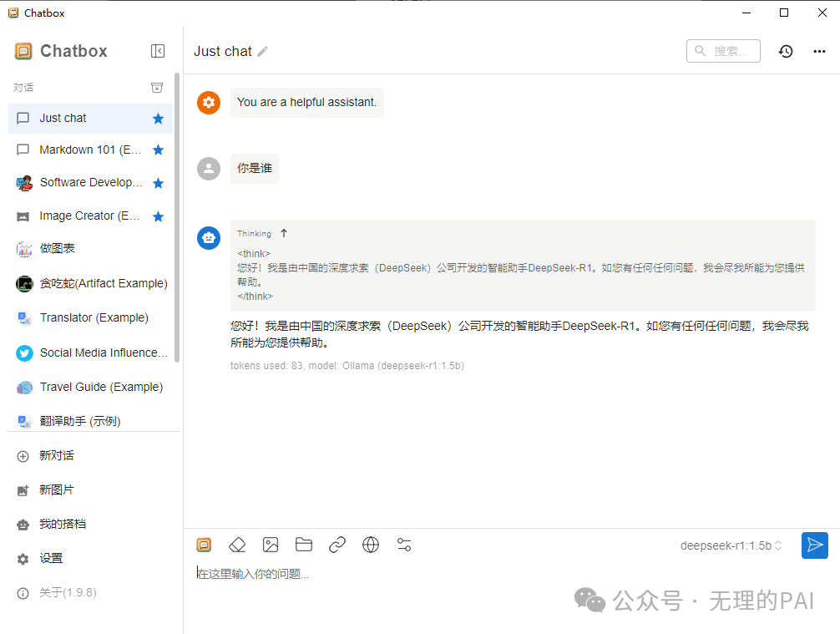Click the 贪吃蛇 snake game icon
The width and height of the screenshot is (840, 634).
point(24,283)
